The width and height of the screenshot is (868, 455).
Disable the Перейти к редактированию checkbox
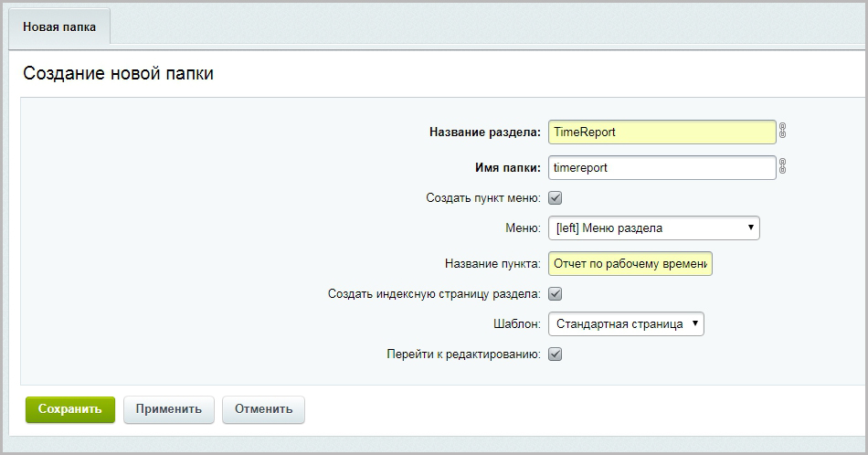555,354
